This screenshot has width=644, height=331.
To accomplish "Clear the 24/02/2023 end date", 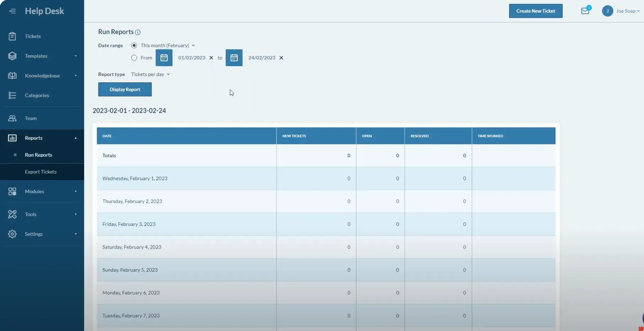I will 281,58.
